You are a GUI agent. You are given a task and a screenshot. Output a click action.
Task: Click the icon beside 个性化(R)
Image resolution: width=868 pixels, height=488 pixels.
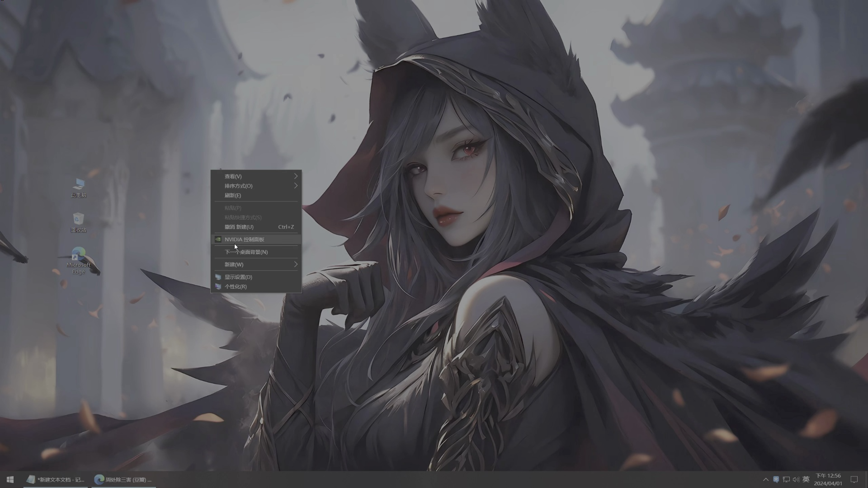click(218, 286)
